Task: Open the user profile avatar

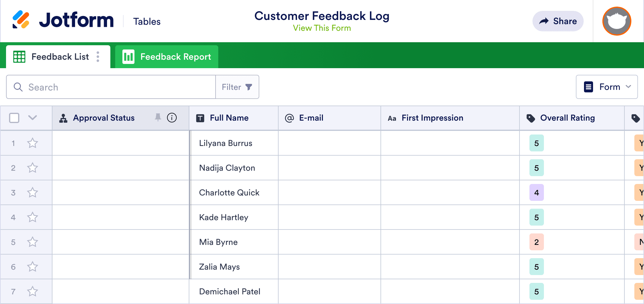Action: 617,21
